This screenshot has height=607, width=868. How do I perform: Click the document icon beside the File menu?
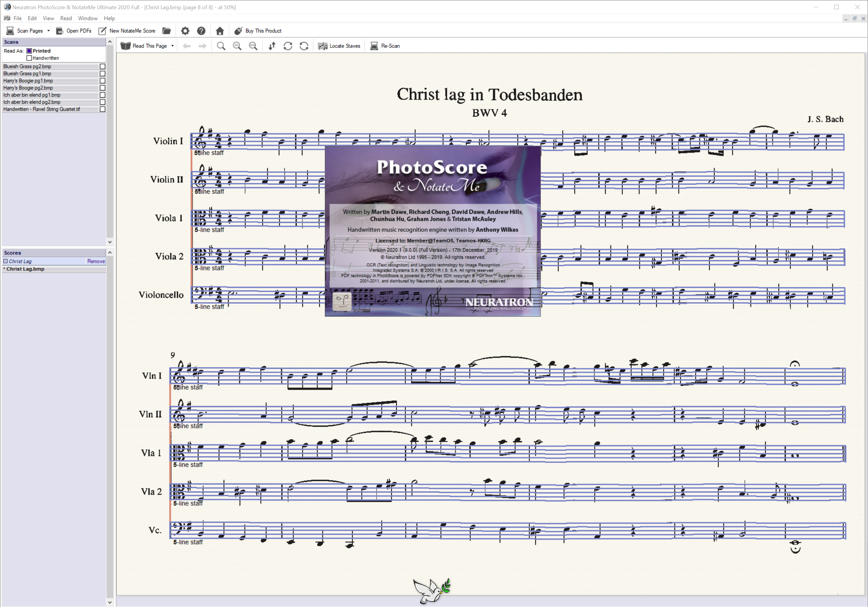(x=7, y=18)
